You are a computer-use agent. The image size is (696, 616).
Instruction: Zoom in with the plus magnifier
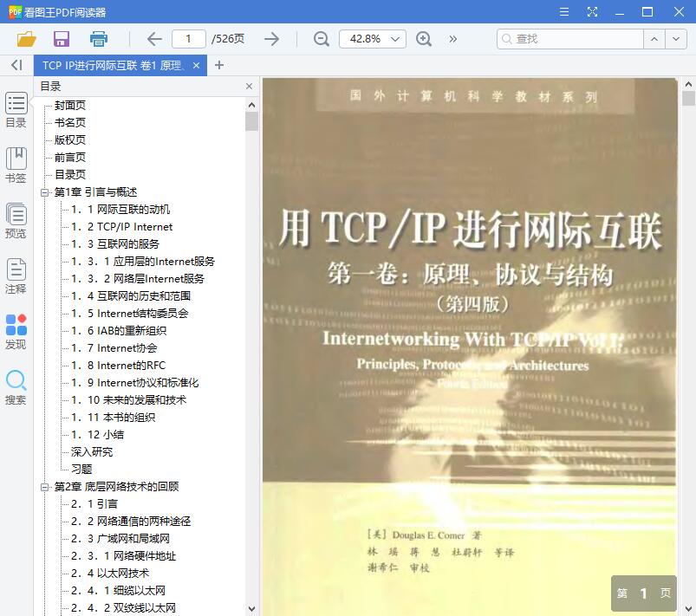[424, 39]
